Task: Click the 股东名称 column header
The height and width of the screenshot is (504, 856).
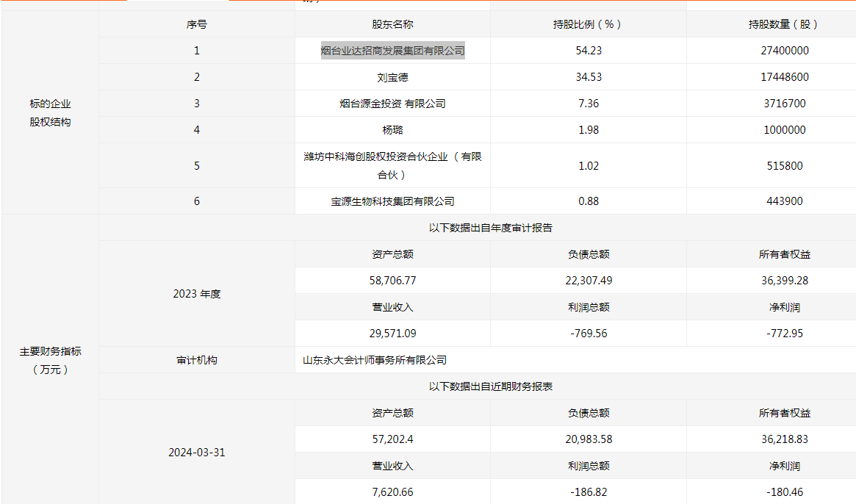Action: coord(392,24)
